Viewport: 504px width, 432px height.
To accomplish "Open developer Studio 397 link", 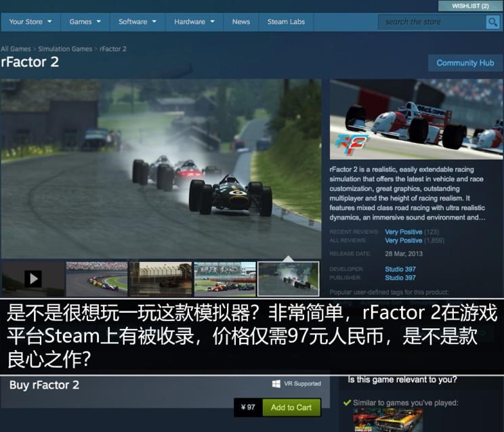I will [x=400, y=269].
